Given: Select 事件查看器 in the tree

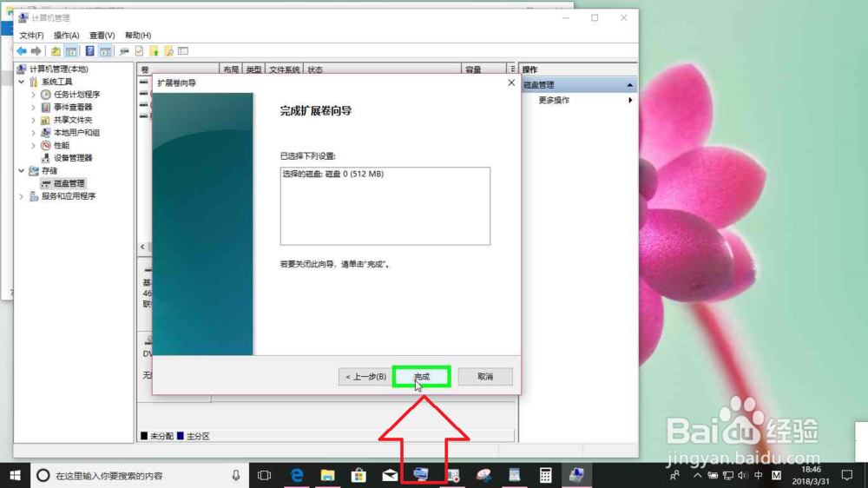Looking at the screenshot, I should click(x=73, y=108).
